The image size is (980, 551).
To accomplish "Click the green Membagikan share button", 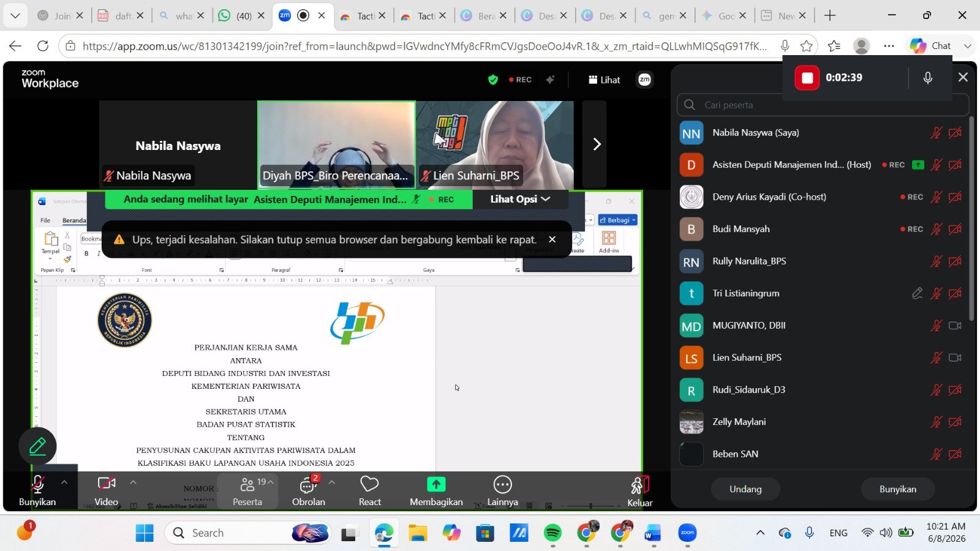I will pyautogui.click(x=436, y=491).
